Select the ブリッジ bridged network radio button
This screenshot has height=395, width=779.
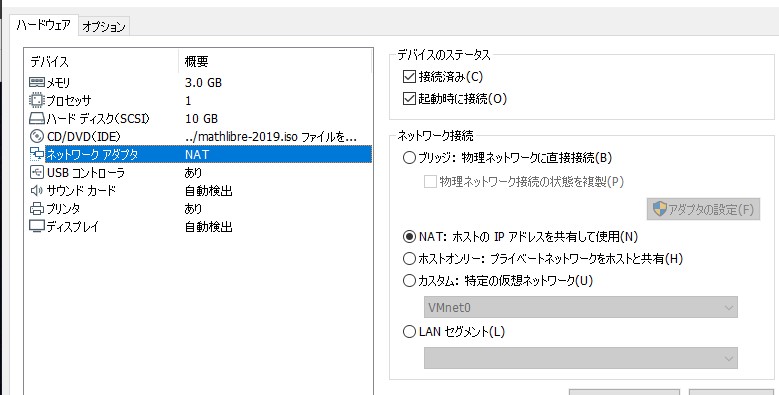tap(409, 158)
